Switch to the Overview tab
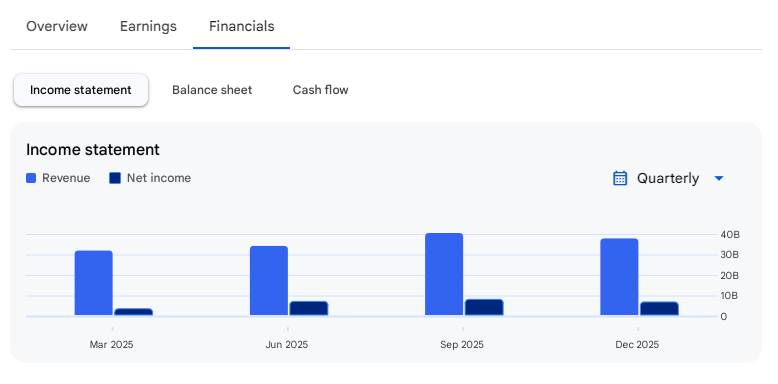This screenshot has height=384, width=778. coord(57,26)
